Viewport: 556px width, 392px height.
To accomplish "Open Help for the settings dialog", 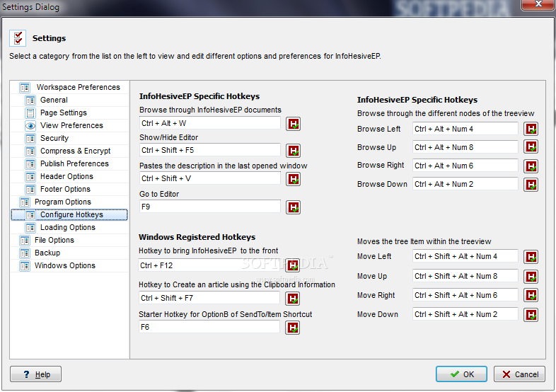I will click(36, 374).
